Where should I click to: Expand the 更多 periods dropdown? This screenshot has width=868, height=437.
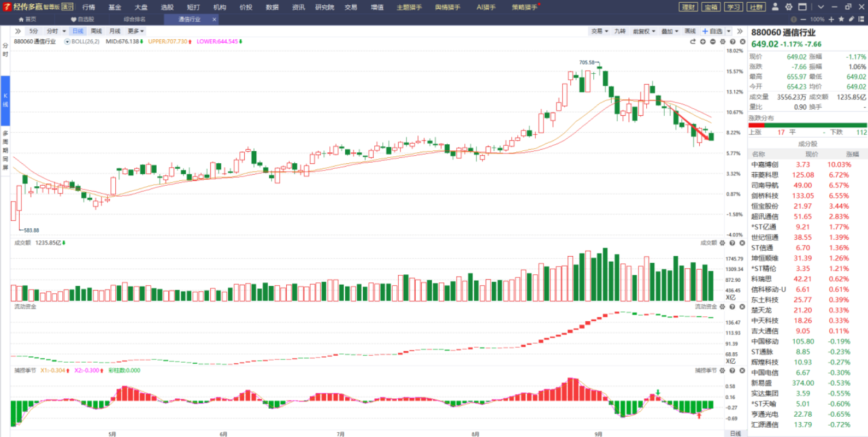pos(135,31)
